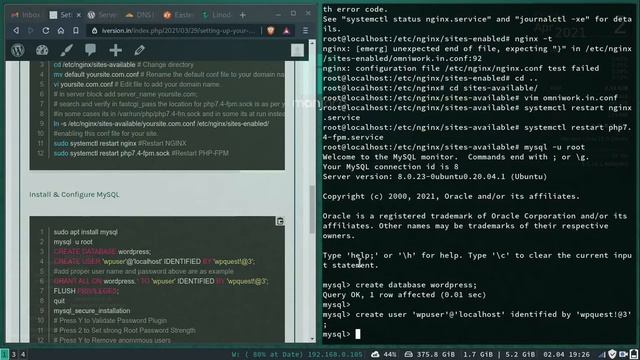Open the user avatar in admin bar
640x360 pixels.
297,50
